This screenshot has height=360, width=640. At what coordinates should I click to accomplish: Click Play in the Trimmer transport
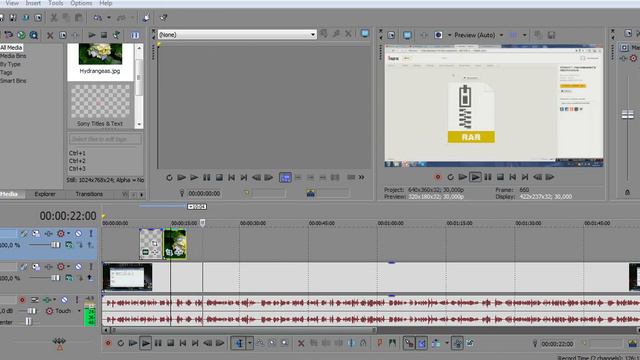point(194,178)
